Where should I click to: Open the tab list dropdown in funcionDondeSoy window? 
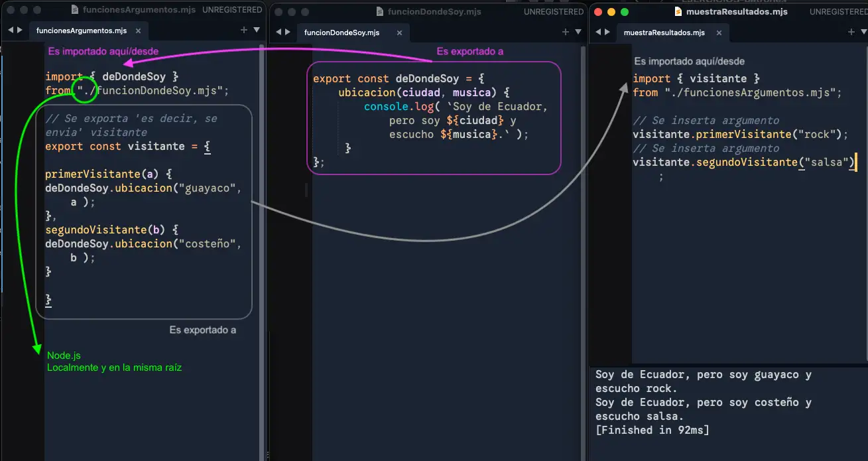coord(578,32)
